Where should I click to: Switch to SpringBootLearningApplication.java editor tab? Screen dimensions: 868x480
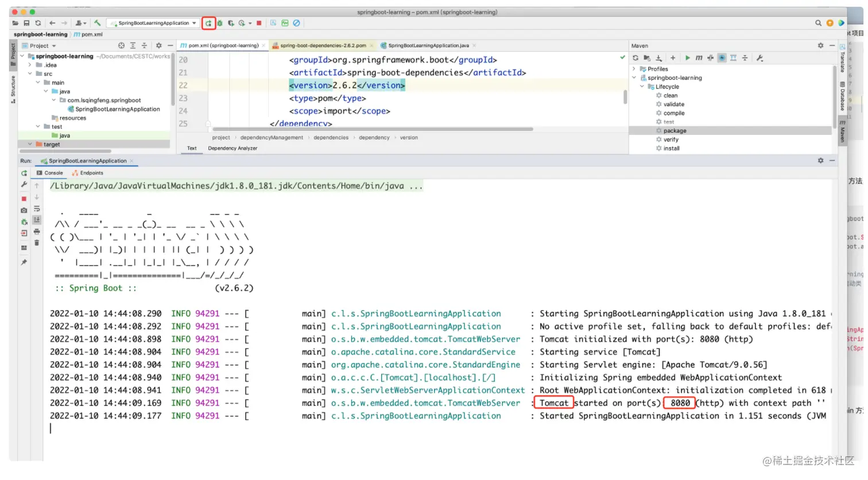[x=428, y=45]
